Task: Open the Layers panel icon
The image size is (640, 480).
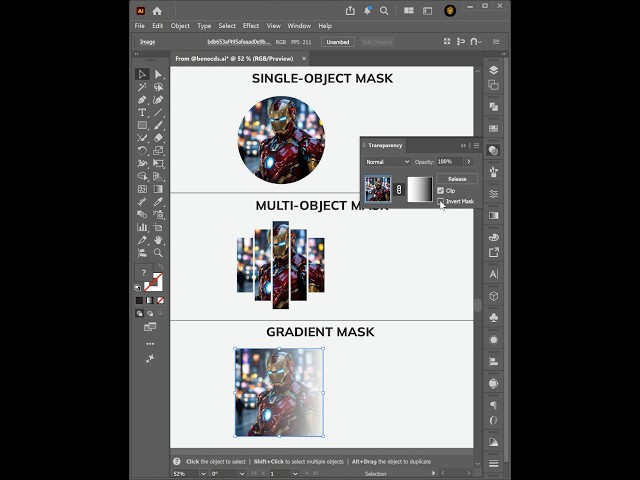Action: click(x=493, y=70)
